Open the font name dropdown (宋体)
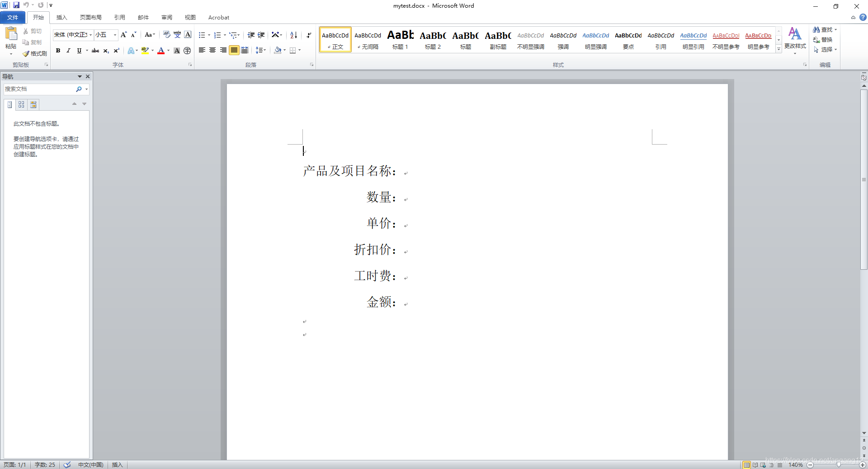 click(91, 35)
